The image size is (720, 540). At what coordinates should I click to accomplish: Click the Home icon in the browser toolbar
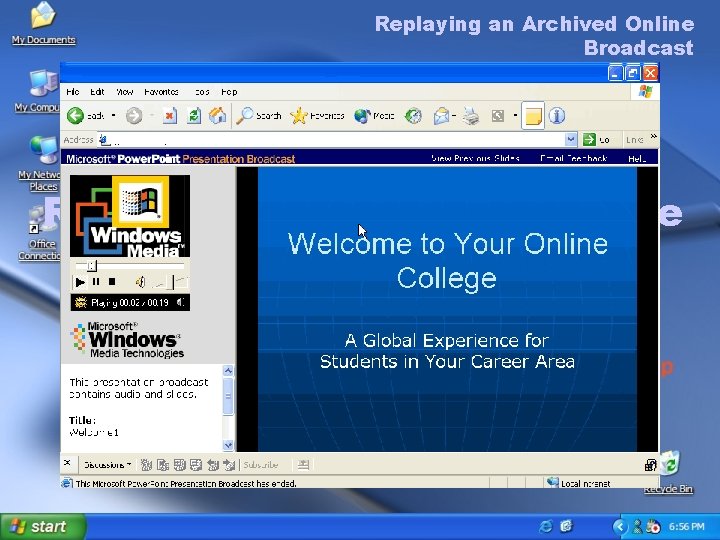pos(217,116)
